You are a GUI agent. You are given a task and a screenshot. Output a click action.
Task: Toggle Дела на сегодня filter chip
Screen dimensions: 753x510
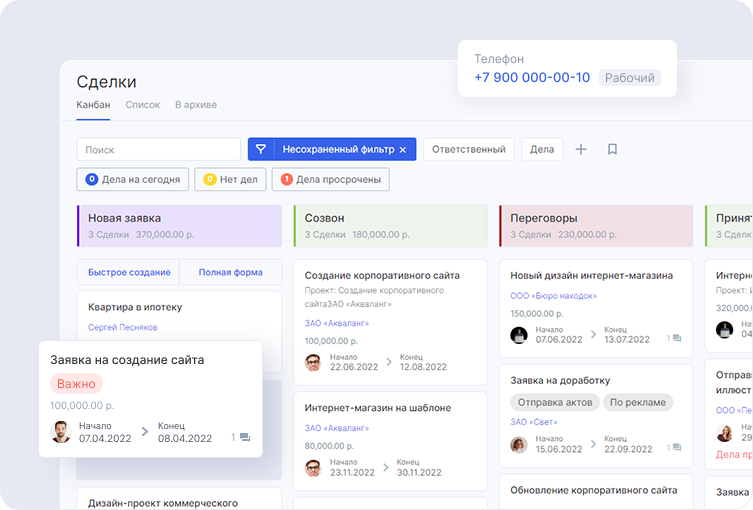coord(132,180)
